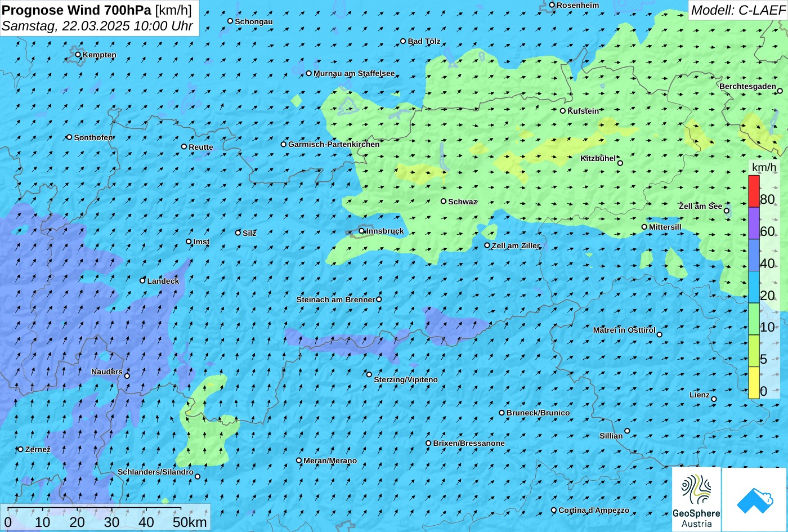Click the Imst label

click(x=202, y=242)
